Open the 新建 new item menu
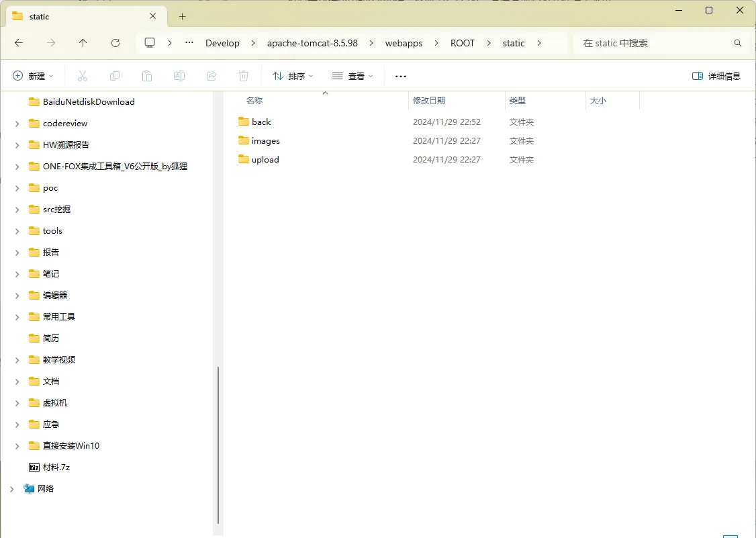 pyautogui.click(x=32, y=75)
